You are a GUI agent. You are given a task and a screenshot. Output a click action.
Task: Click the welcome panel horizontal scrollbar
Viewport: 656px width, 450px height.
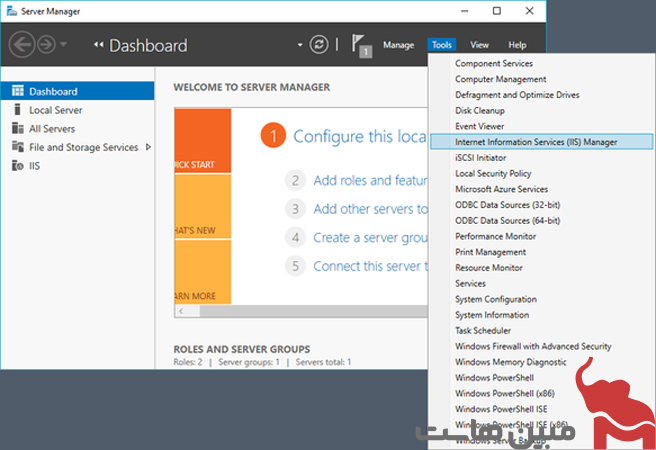point(313,311)
